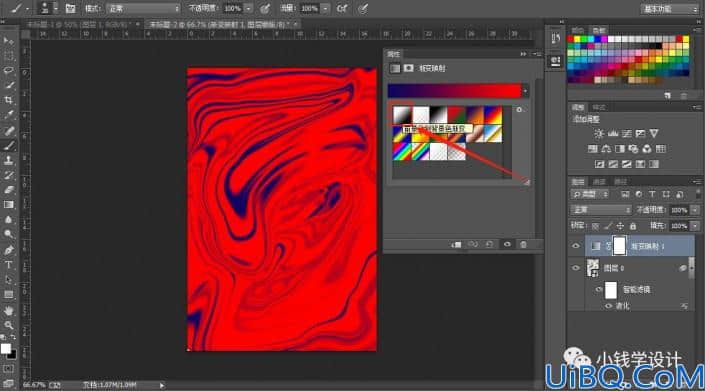Click the foreground color swatch
Viewport: 705px width, 391px height.
point(5,349)
